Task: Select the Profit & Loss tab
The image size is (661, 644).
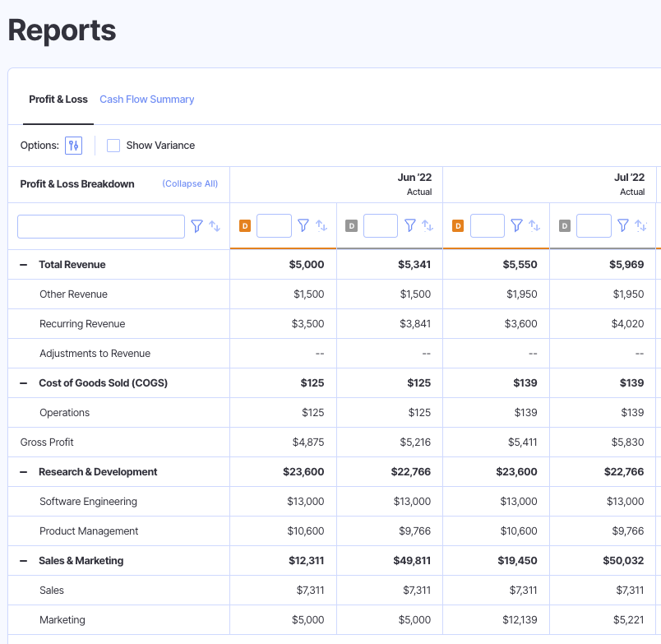Action: [58, 100]
